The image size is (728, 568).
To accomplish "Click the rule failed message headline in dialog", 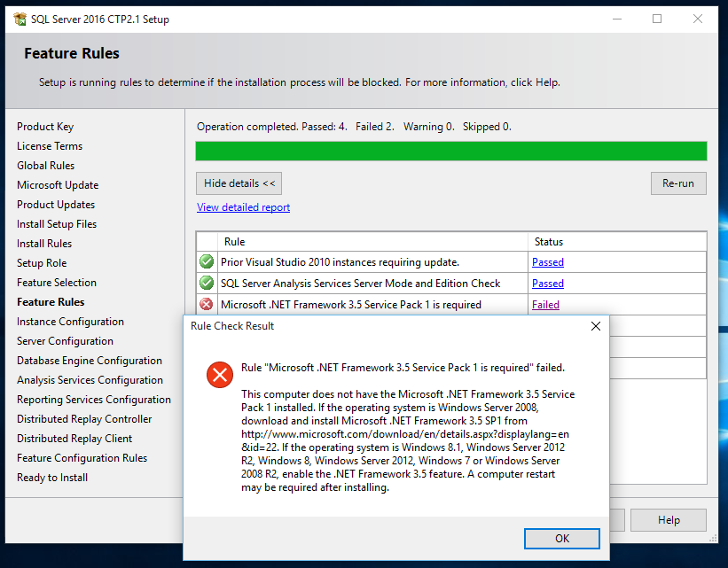I will click(x=403, y=368).
